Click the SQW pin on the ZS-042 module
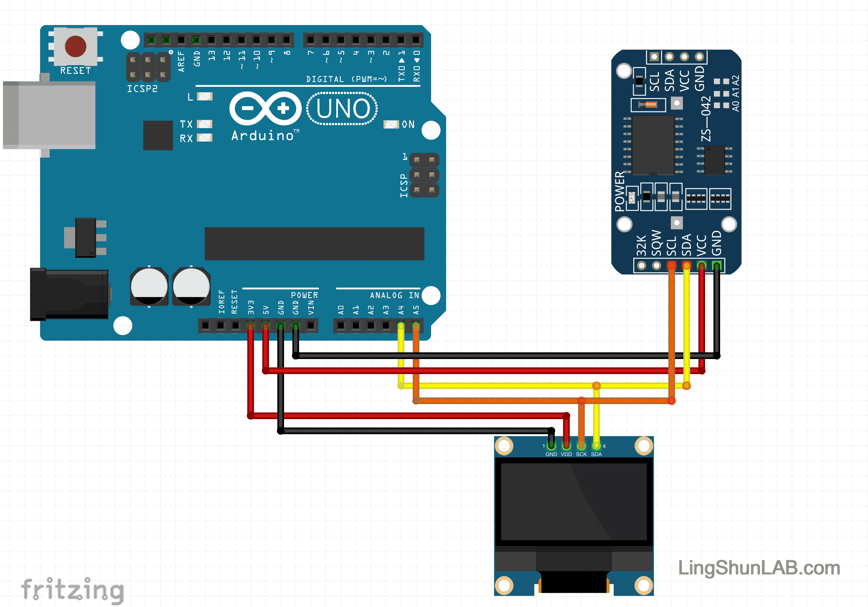The height and width of the screenshot is (607, 868). pos(657,266)
